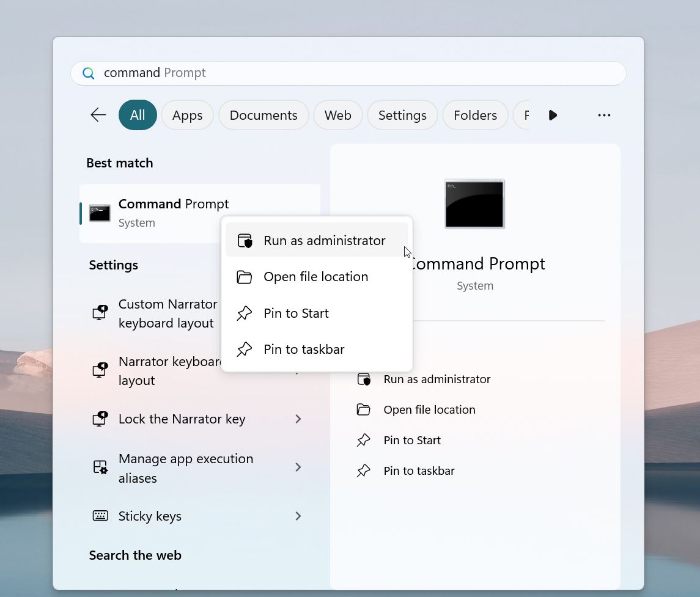Click the shield icon beside context-menu Run as administrator

point(245,241)
